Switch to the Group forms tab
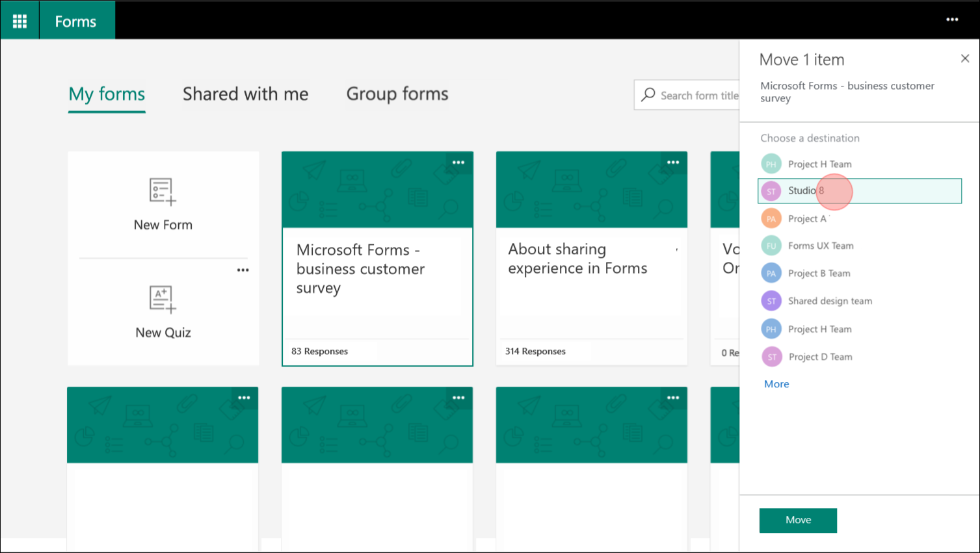Image resolution: width=980 pixels, height=553 pixels. 397,94
